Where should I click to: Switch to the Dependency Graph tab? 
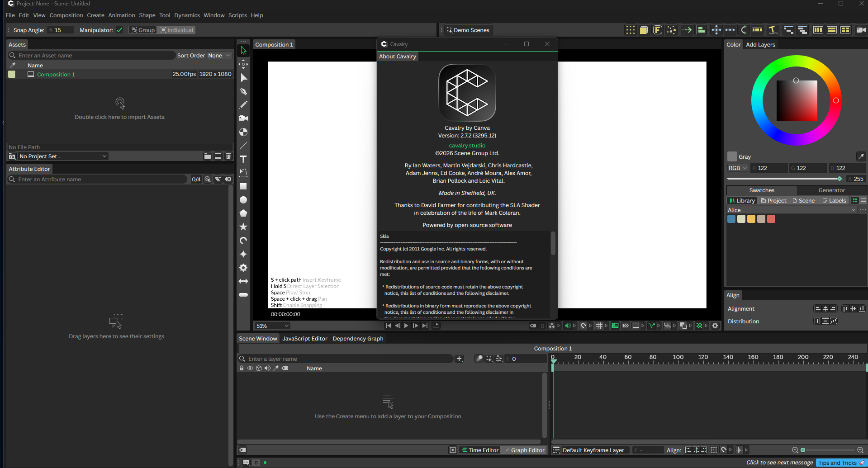358,338
